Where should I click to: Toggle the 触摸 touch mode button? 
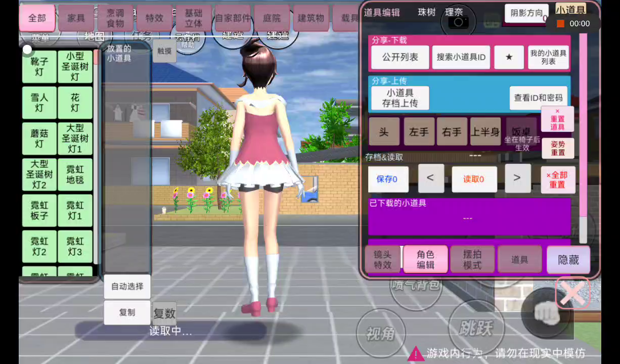164,51
